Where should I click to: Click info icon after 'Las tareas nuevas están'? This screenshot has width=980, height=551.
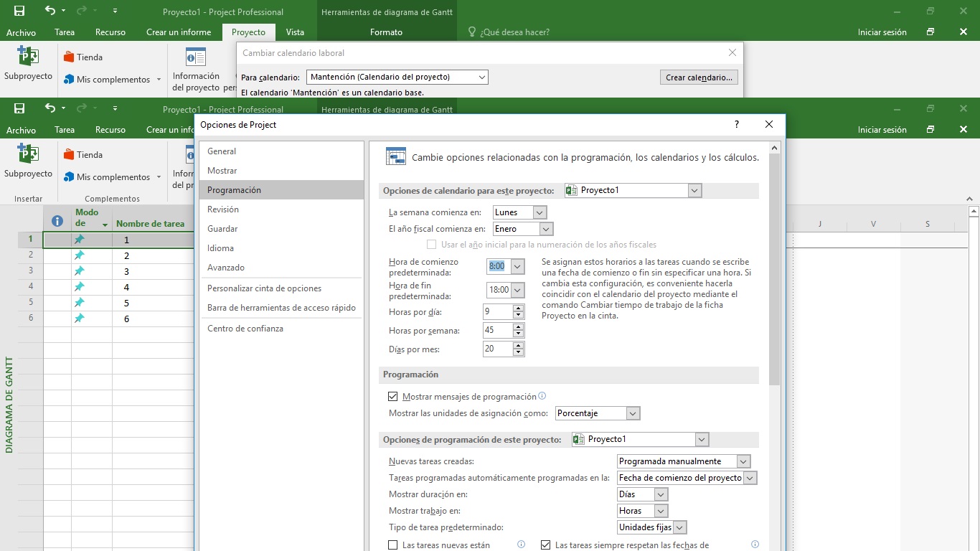pos(522,545)
